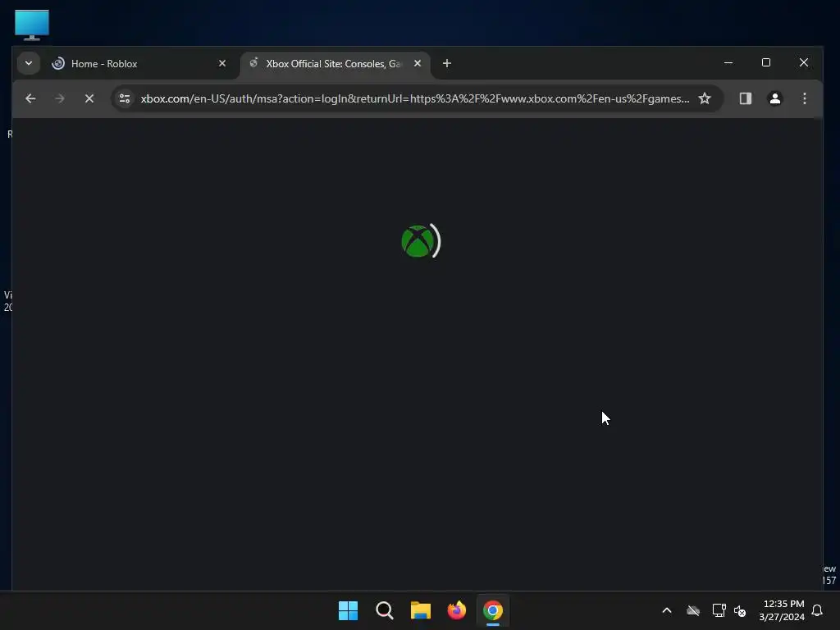Go back to the previous page

[30, 98]
